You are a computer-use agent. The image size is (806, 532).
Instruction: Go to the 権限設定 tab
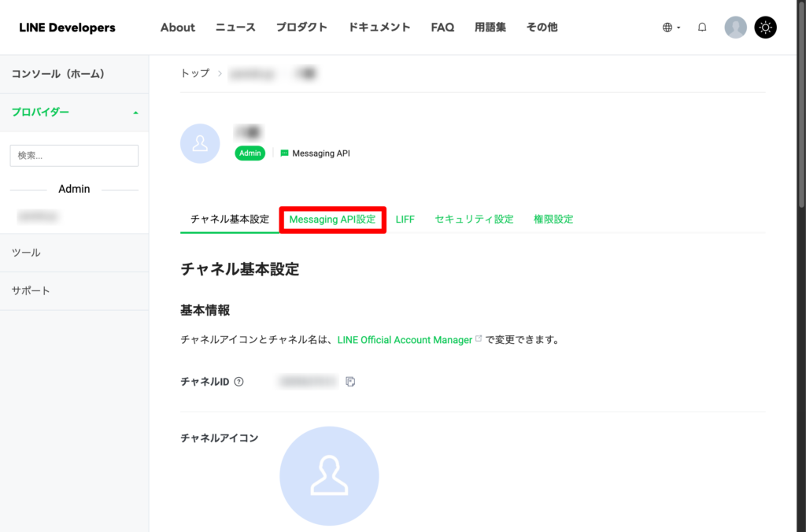(553, 220)
